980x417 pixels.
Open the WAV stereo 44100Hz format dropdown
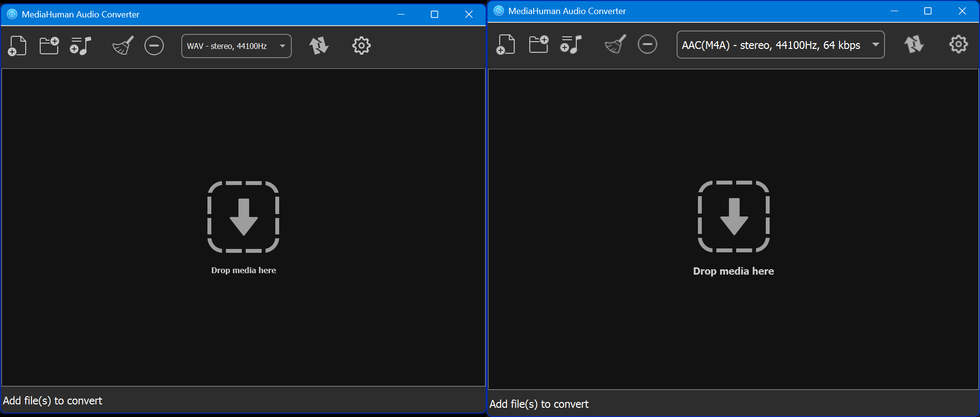(237, 46)
